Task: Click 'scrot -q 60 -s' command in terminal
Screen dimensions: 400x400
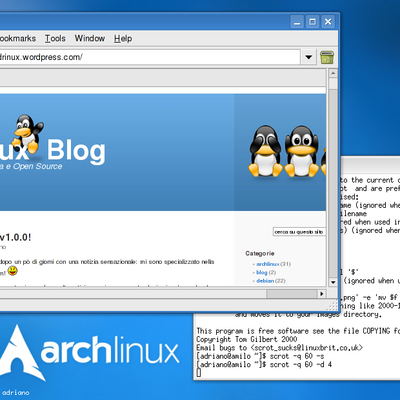Action: (297, 356)
